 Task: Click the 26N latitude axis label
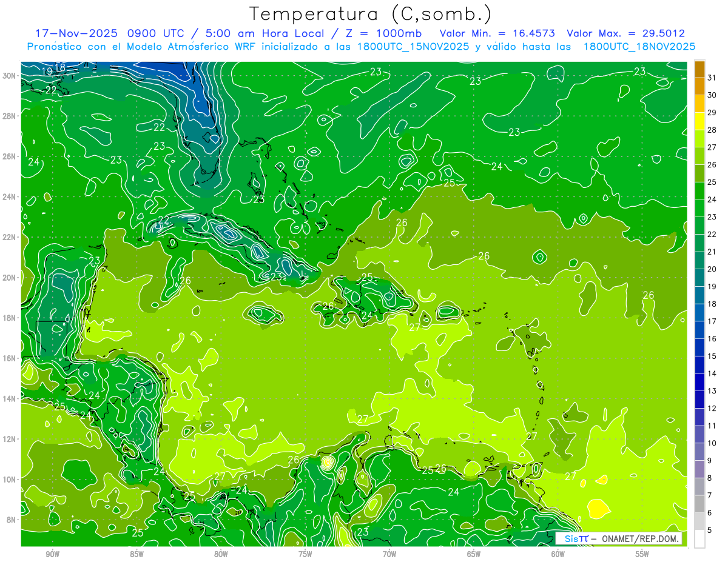(x=9, y=156)
